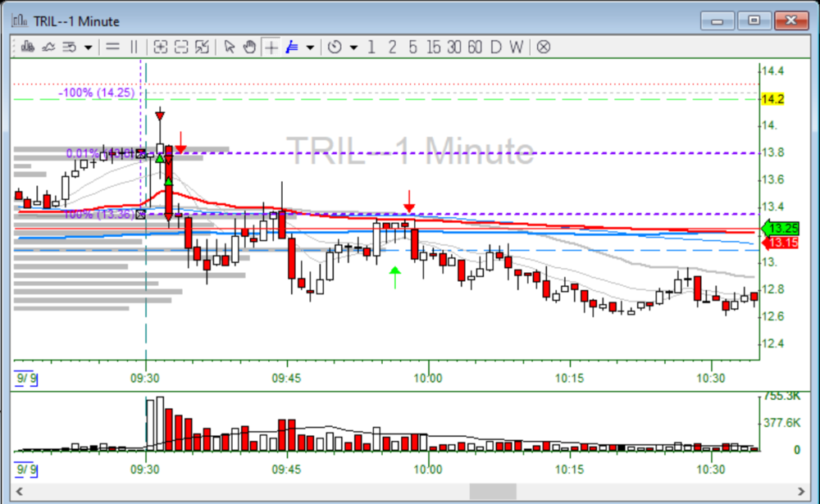Open the dropdown arrow beside the studies icon
Viewport: 820px width, 504px height.
click(88, 48)
